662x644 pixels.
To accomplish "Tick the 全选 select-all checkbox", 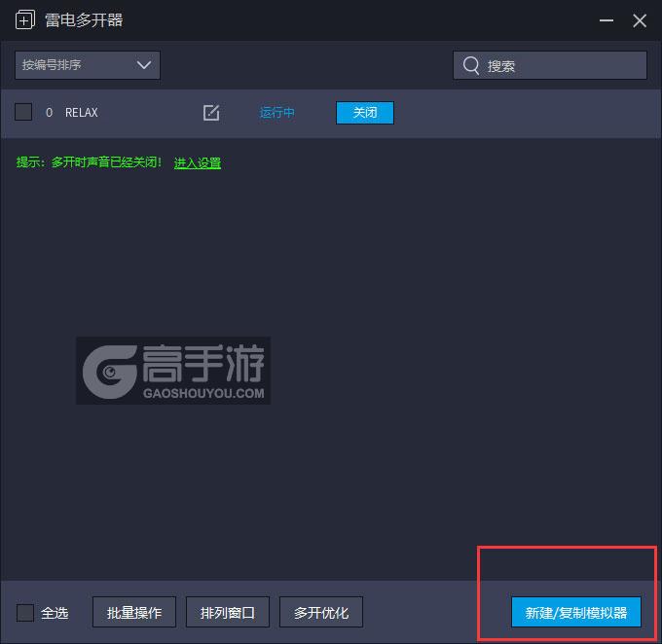I will point(25,612).
